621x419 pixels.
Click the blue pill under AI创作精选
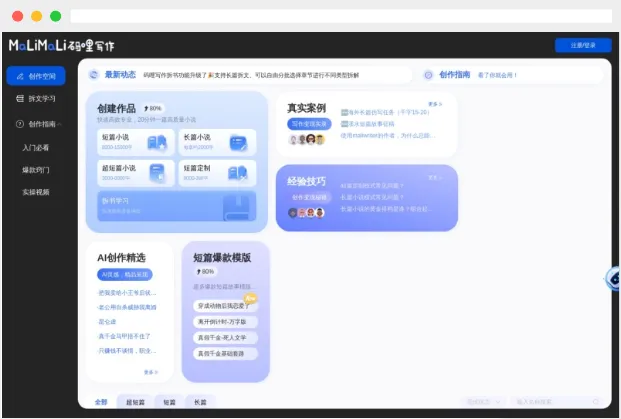[x=125, y=274]
